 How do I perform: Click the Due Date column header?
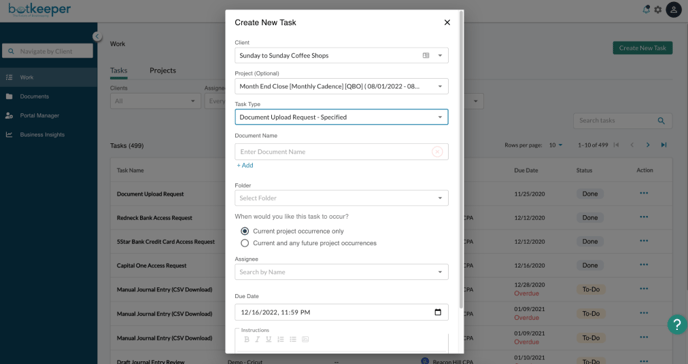tap(526, 170)
